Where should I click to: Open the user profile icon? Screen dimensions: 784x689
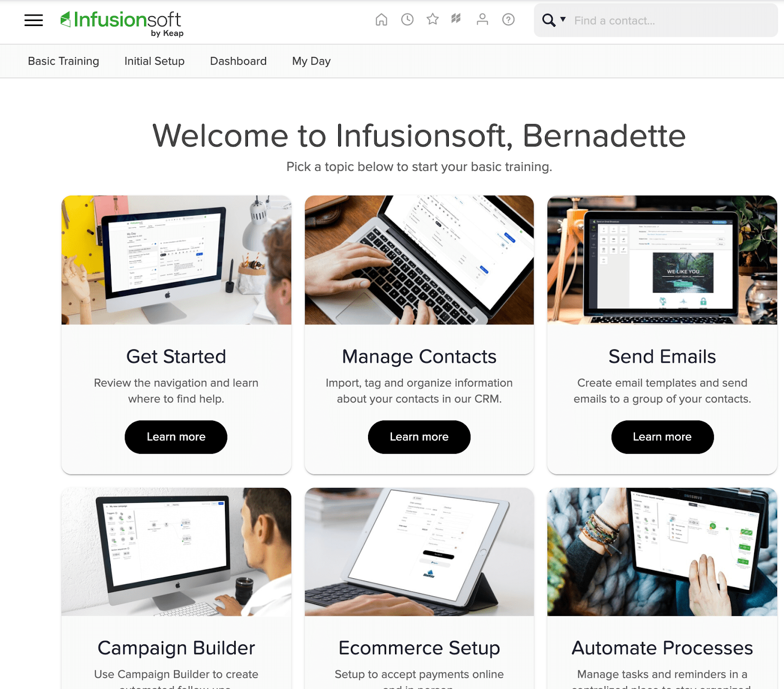click(x=483, y=20)
